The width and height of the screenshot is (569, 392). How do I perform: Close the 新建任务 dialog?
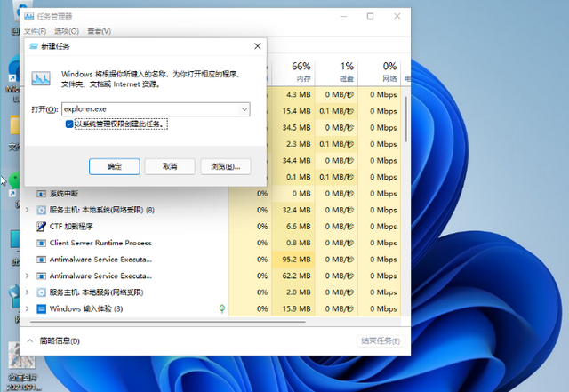[x=258, y=46]
